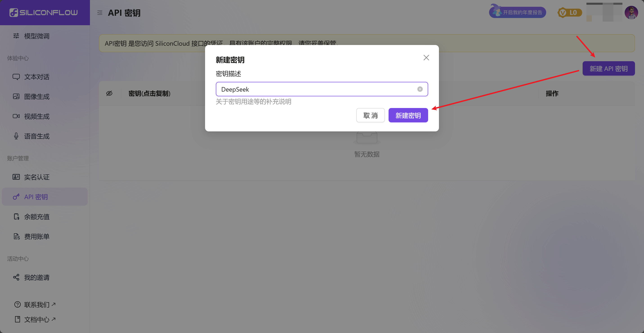Click the SiliconFlow logo

click(43, 13)
